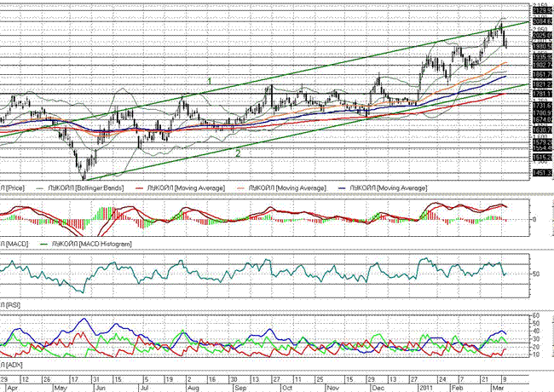Screen dimensions: 554x392
Task: Click the lower channel trendline label 2
Action: (238, 153)
